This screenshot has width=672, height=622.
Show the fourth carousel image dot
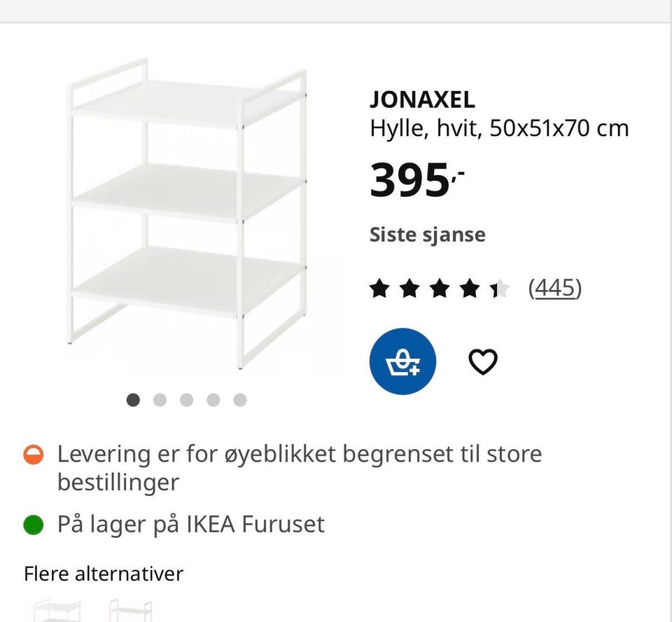point(213,400)
